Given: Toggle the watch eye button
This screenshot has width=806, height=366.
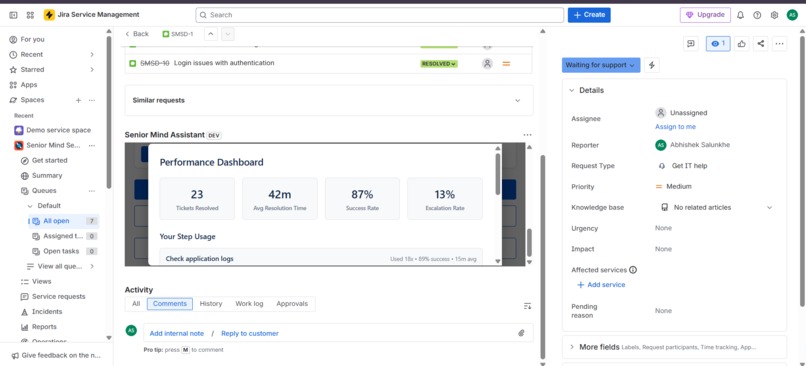Looking at the screenshot, I should point(718,44).
